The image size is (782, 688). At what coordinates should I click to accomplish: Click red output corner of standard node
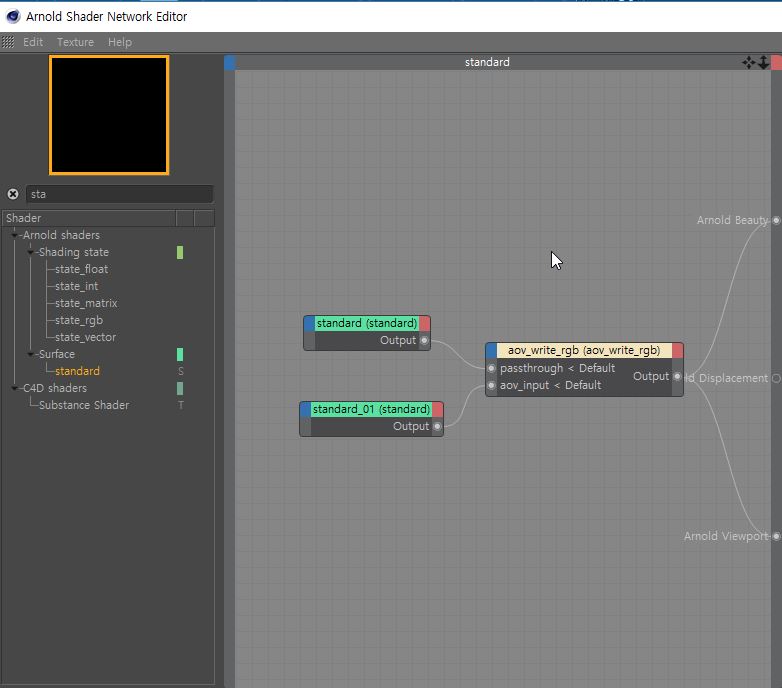424,323
